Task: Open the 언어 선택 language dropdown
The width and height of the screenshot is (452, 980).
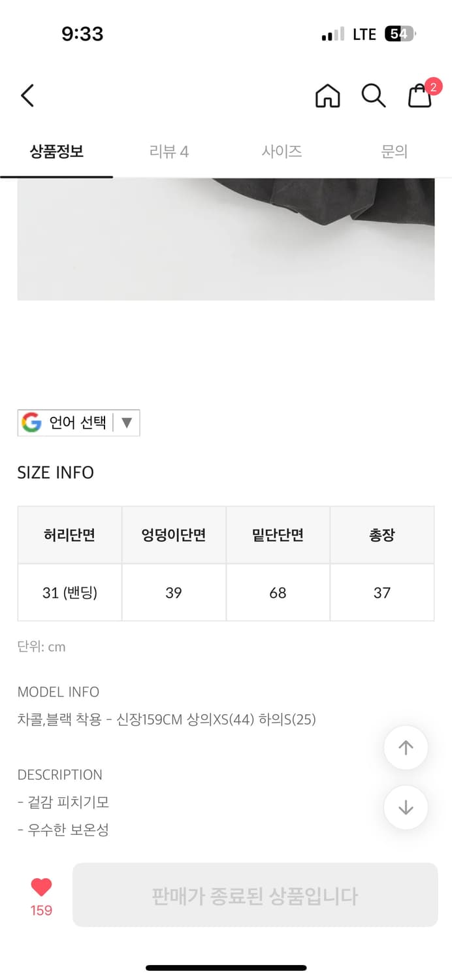Action: click(78, 422)
